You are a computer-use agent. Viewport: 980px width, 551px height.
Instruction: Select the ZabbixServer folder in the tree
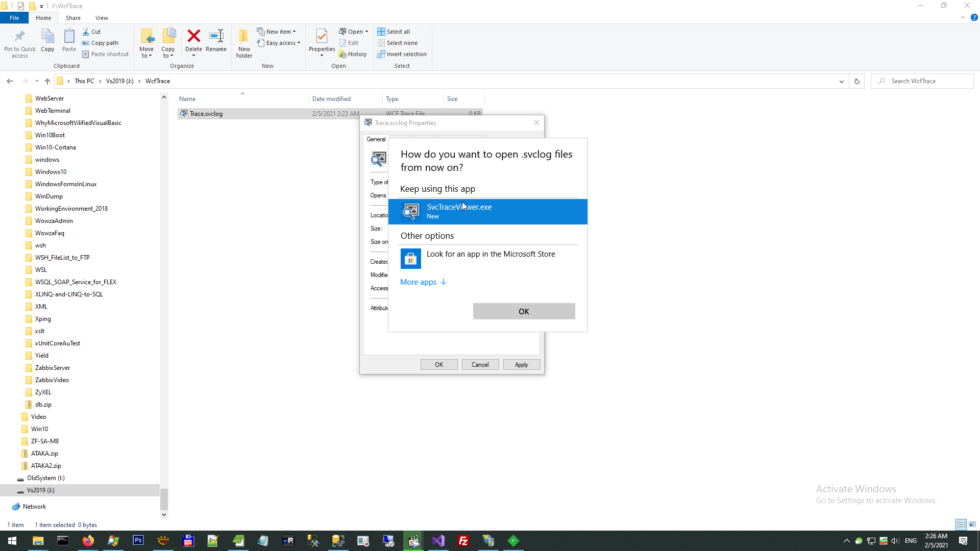coord(52,368)
